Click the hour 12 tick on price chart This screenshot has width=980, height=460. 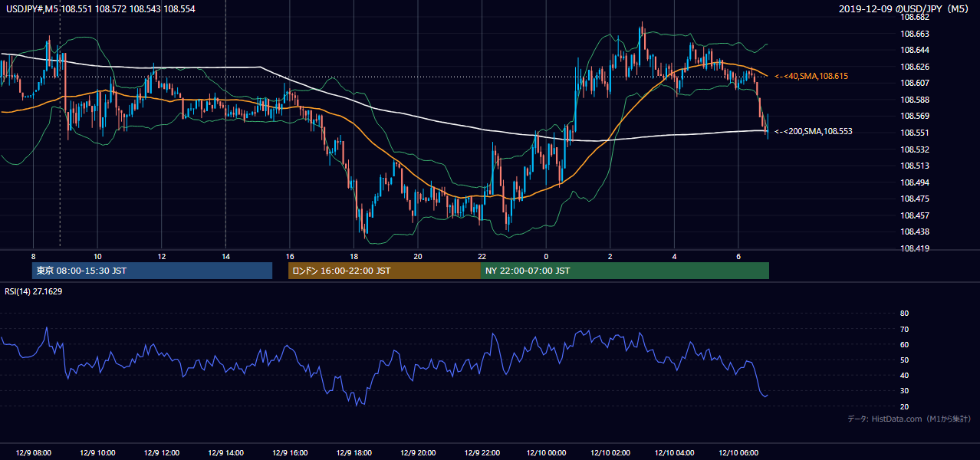(x=161, y=256)
